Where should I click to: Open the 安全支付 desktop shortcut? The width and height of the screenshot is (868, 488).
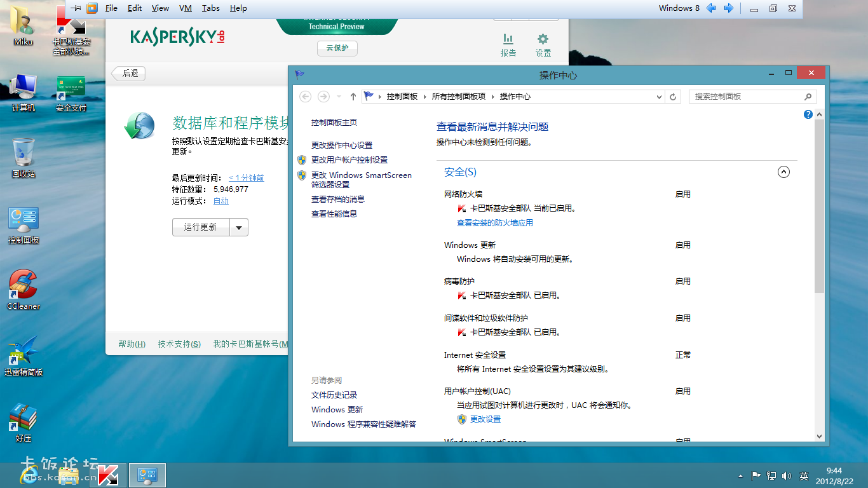pyautogui.click(x=71, y=93)
